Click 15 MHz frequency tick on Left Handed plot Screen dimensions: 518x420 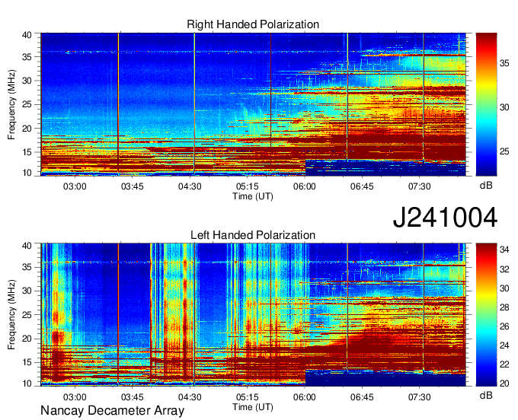pos(27,363)
